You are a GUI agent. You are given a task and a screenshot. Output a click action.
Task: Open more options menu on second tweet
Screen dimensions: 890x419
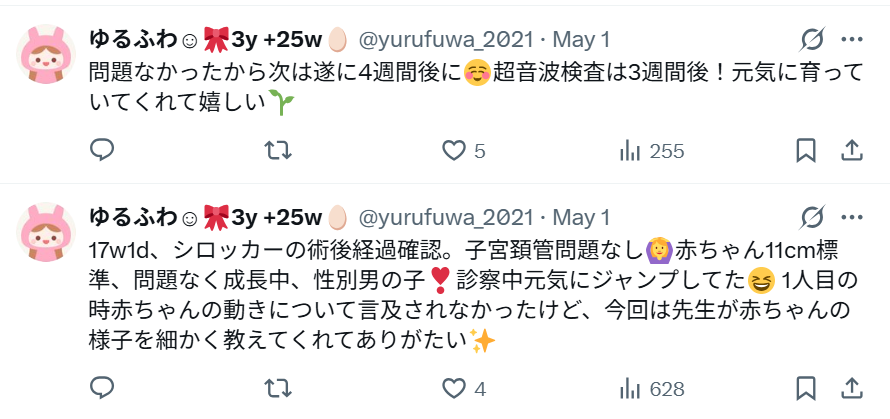(852, 217)
